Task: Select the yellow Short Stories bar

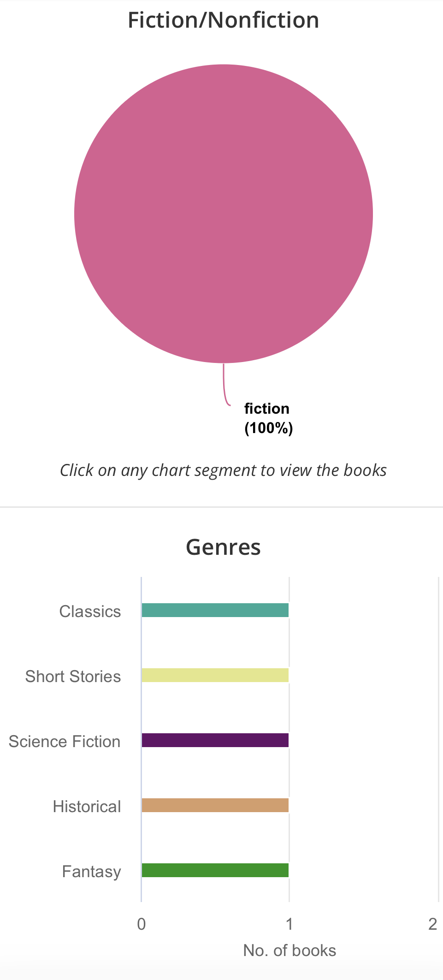Action: [x=215, y=675]
